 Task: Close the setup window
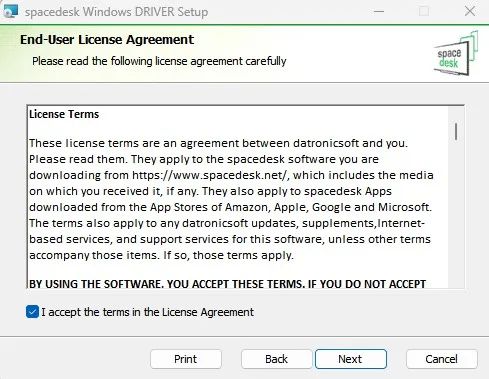[x=470, y=11]
